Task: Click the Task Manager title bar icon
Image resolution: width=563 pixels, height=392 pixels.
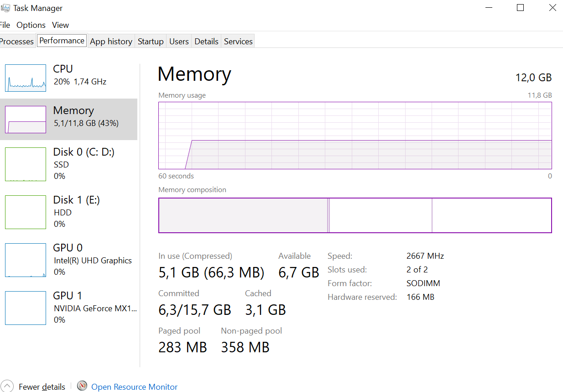Action: pyautogui.click(x=5, y=8)
